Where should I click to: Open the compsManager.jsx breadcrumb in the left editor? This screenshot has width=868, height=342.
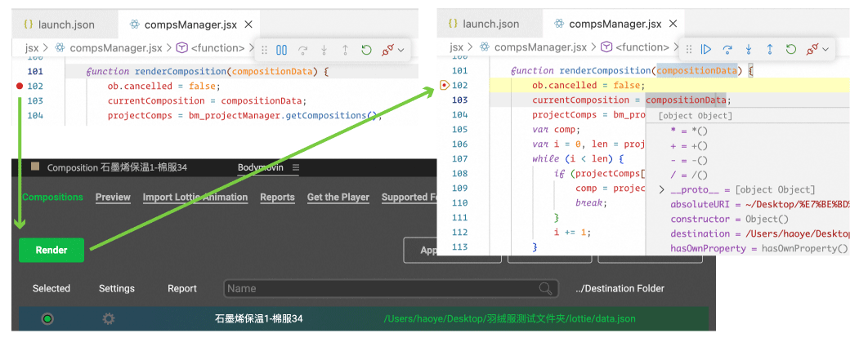click(116, 48)
